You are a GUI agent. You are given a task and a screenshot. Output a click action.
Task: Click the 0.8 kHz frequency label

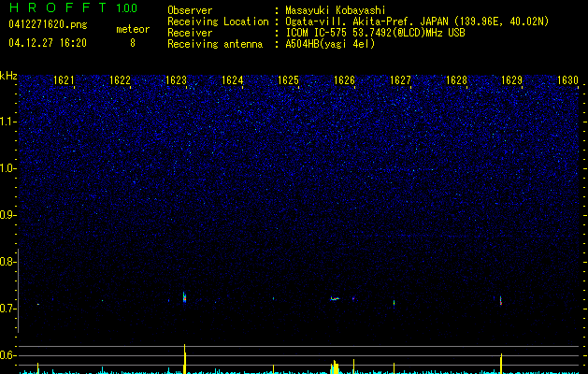(7, 262)
